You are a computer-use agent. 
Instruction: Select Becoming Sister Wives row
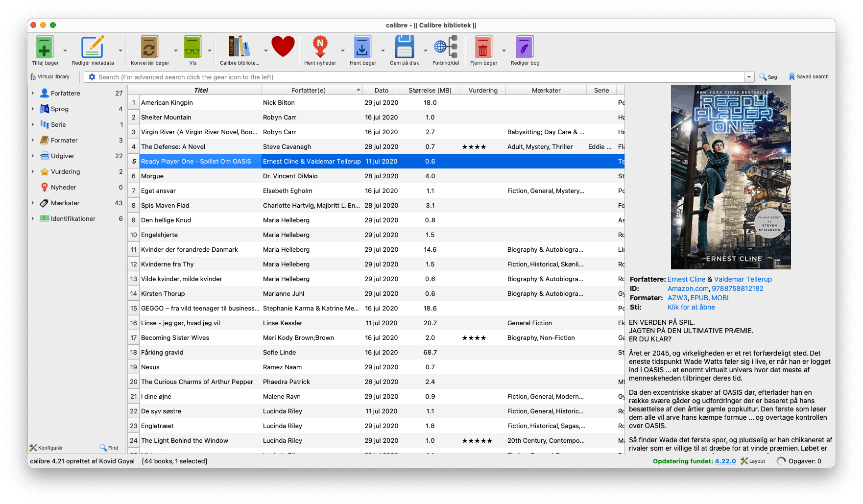(x=376, y=337)
